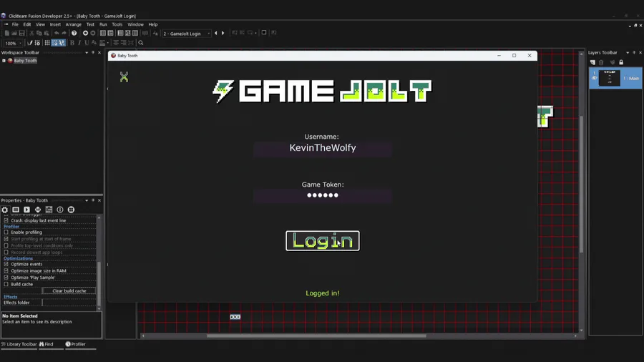This screenshot has height=362, width=644.
Task: Click the Properties panel vertical scrollbar
Action: coord(99,283)
